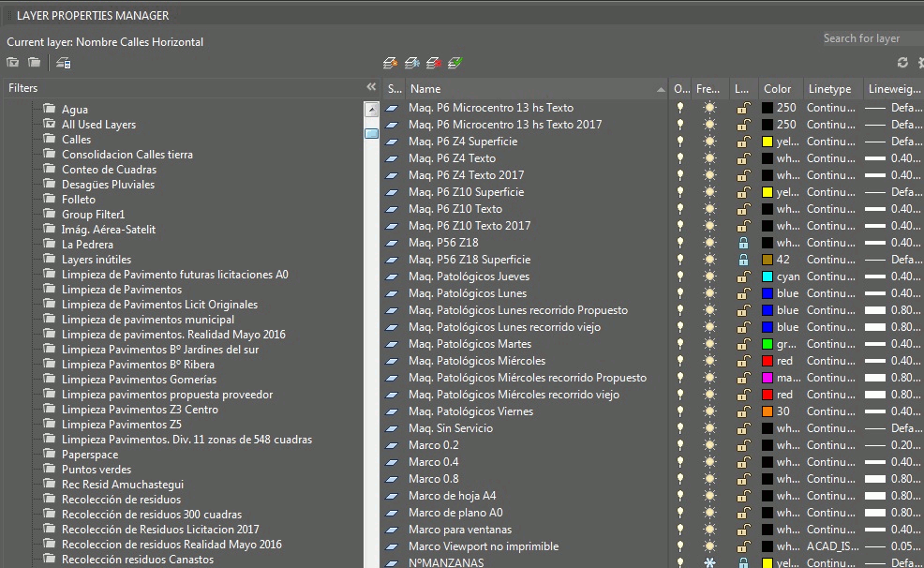Thaw NºMANZANAS layer via snowflake icon

click(x=709, y=562)
